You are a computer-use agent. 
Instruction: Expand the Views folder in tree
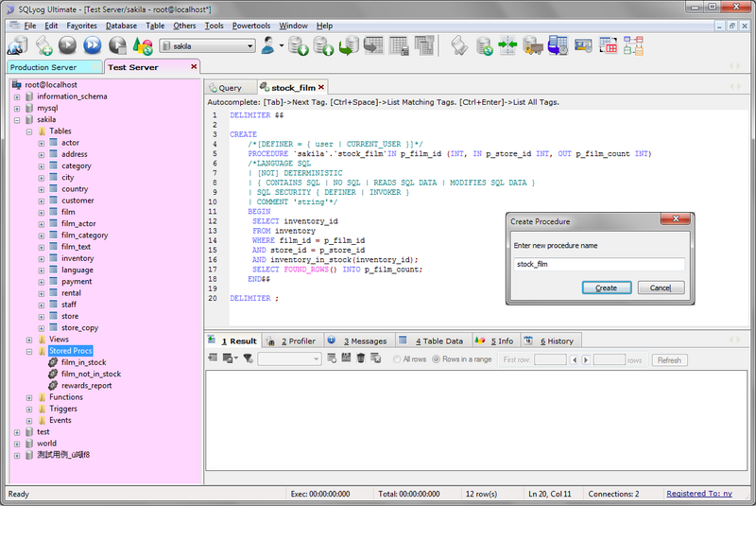[x=29, y=340]
